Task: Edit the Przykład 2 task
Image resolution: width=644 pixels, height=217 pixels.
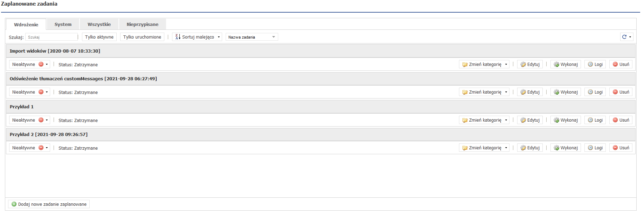Action: [530, 148]
